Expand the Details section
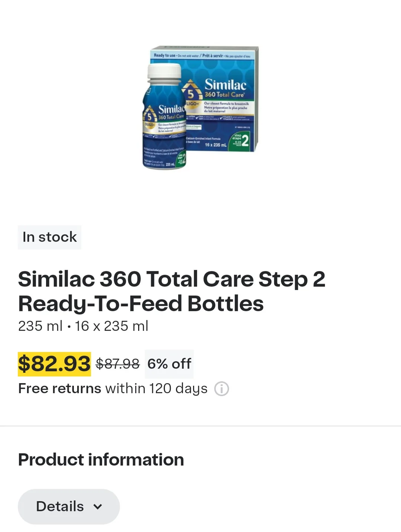This screenshot has height=532, width=401. (69, 506)
